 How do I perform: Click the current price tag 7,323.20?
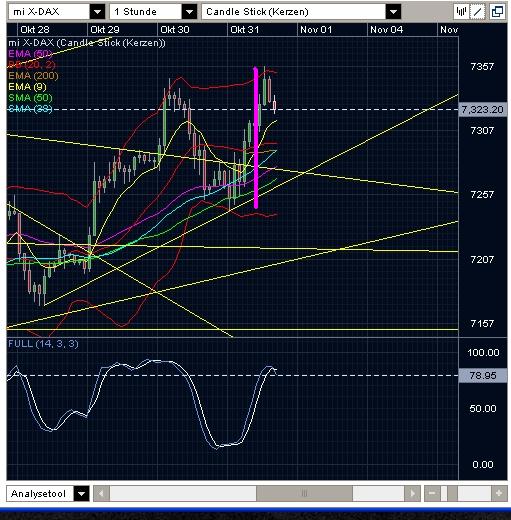coord(482,109)
